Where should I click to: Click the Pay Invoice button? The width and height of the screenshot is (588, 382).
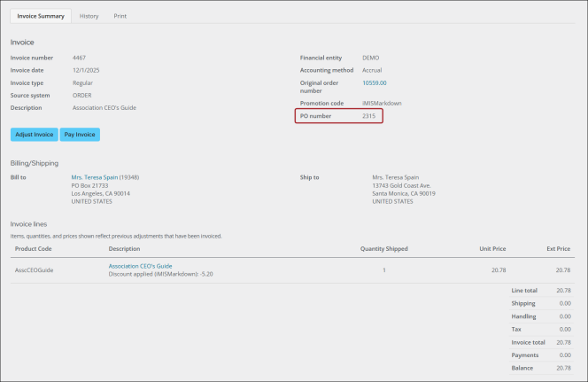click(x=80, y=135)
